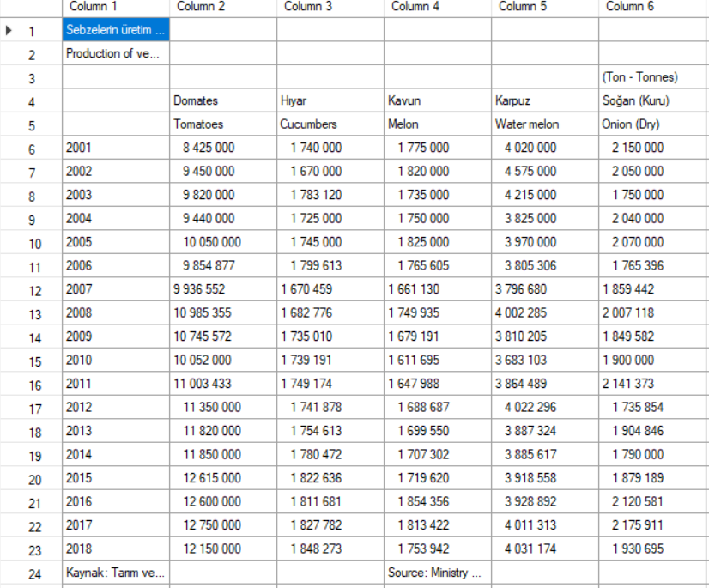Select onion value 1 859 442

click(654, 288)
